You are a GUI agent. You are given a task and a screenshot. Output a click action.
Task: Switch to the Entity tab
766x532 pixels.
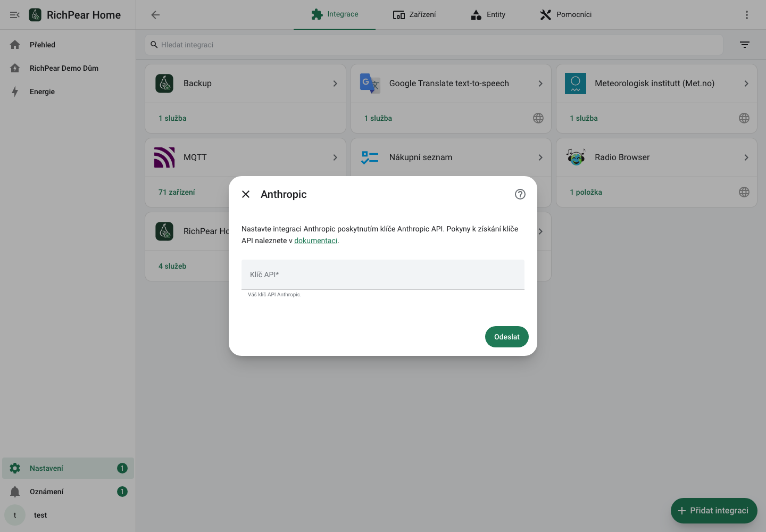pyautogui.click(x=488, y=14)
